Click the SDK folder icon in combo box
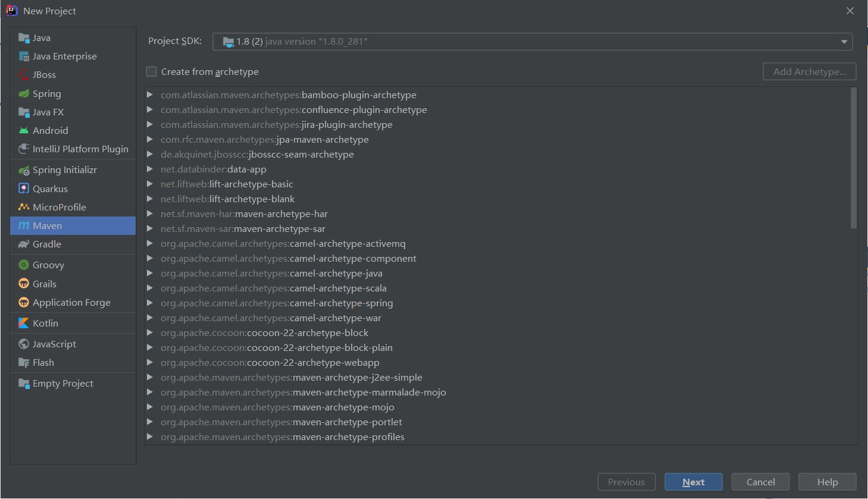868x499 pixels. pos(228,42)
